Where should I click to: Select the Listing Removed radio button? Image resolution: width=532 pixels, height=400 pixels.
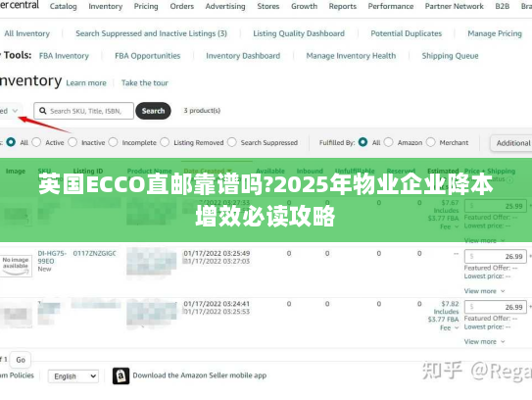165,142
